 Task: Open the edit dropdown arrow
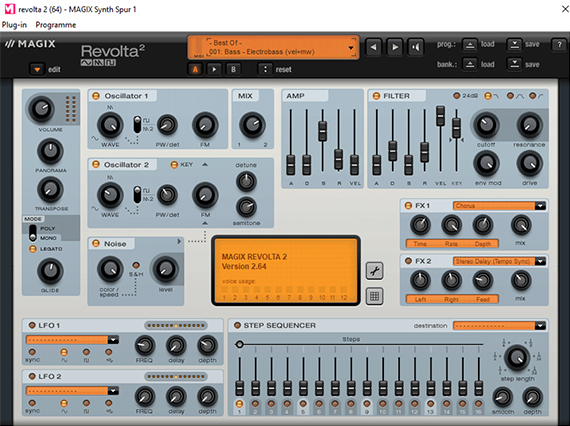(x=37, y=69)
